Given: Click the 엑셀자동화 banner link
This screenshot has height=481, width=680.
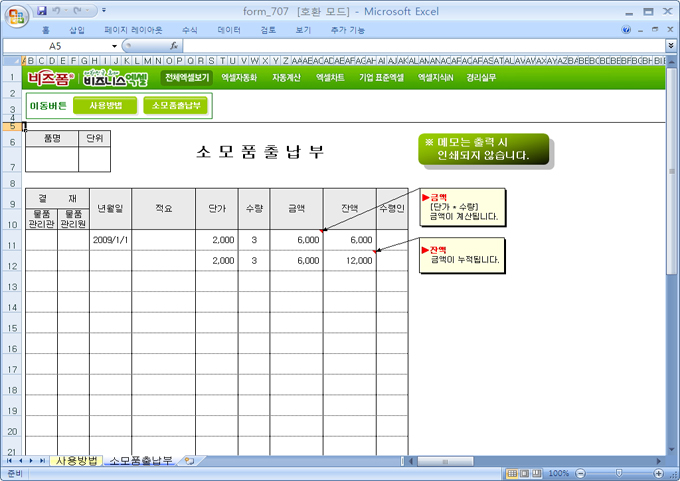Looking at the screenshot, I should tap(239, 78).
